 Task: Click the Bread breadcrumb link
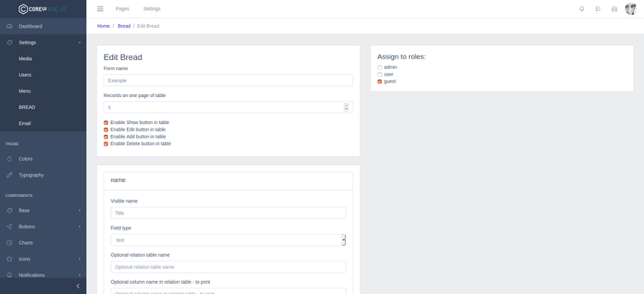[x=124, y=26]
